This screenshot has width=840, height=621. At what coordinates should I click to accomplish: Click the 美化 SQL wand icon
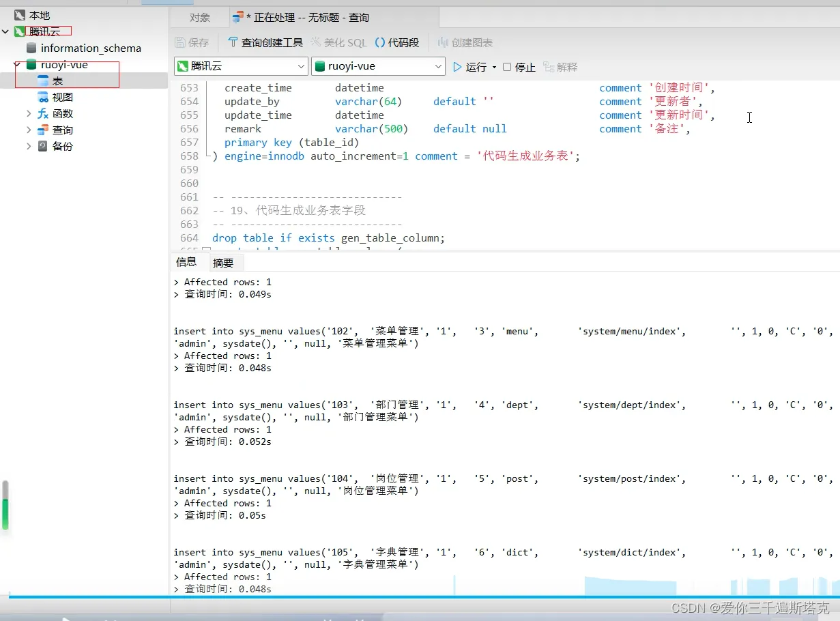[x=316, y=42]
